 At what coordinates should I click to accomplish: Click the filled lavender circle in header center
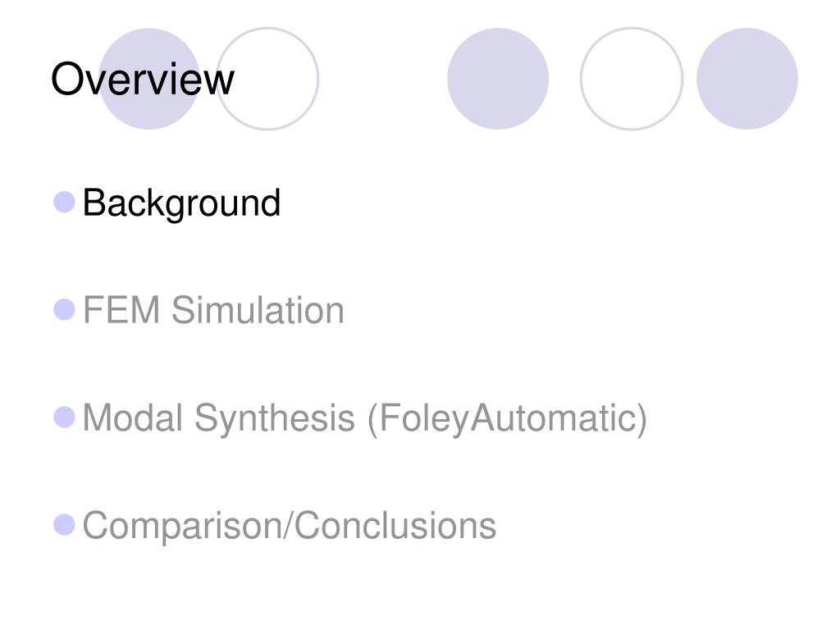pyautogui.click(x=498, y=79)
